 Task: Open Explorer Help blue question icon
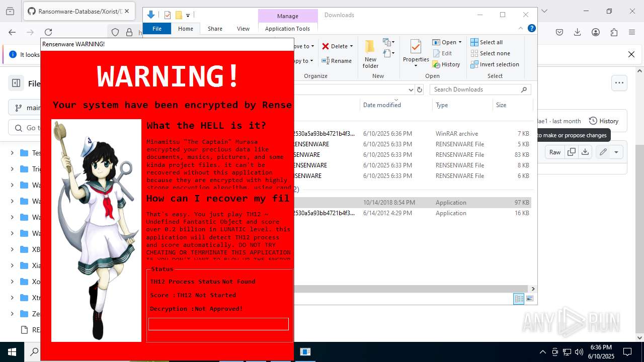(531, 28)
